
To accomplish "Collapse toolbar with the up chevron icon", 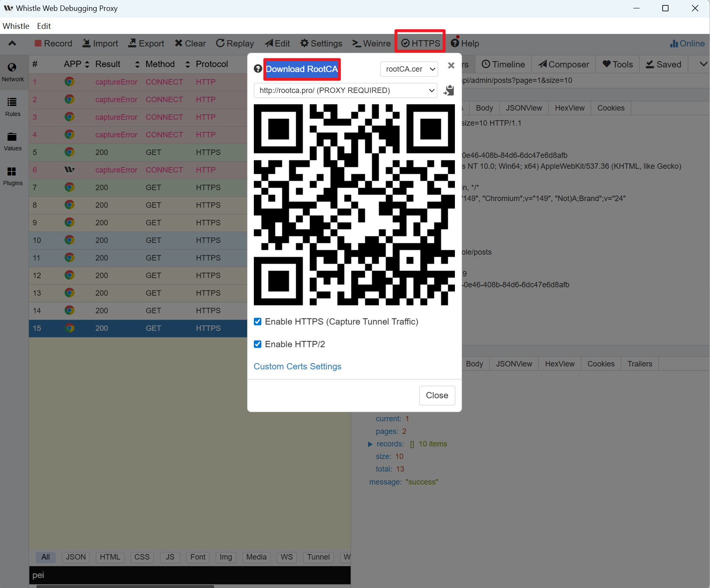I will 12,43.
